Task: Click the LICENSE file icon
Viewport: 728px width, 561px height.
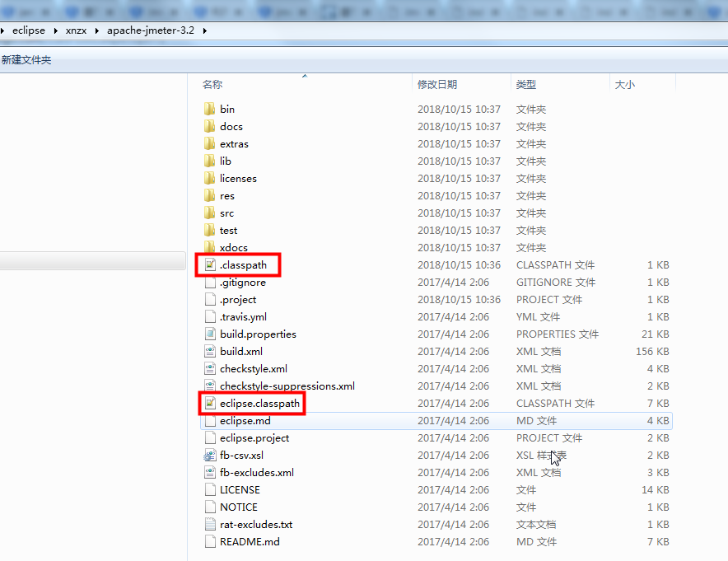Action: click(x=210, y=490)
